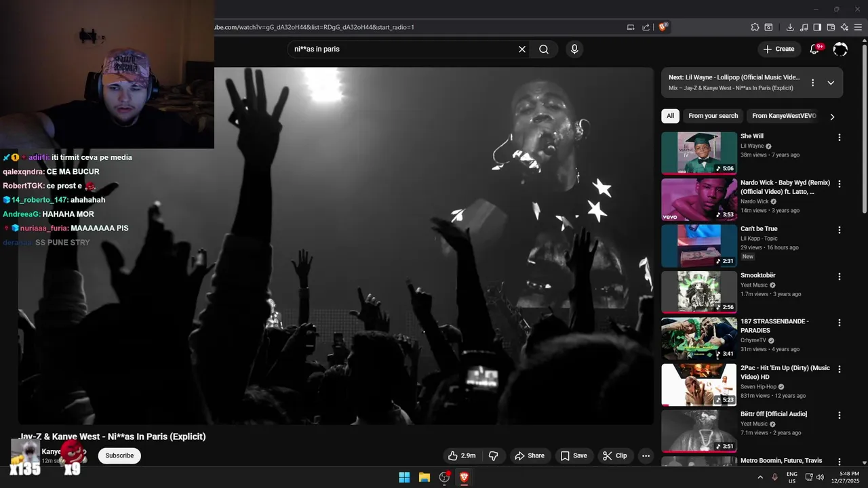868x488 pixels.
Task: Open options menu for Bëttr Off
Action: pos(839,415)
